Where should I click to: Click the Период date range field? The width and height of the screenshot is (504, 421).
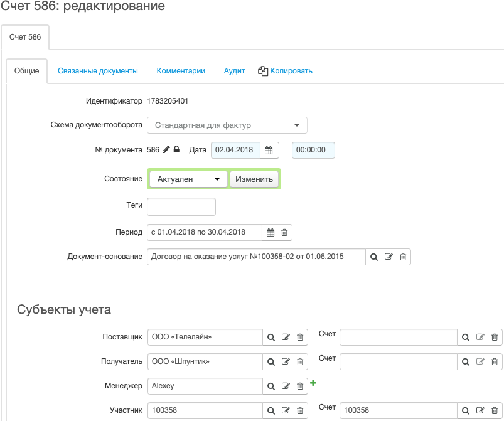205,232
